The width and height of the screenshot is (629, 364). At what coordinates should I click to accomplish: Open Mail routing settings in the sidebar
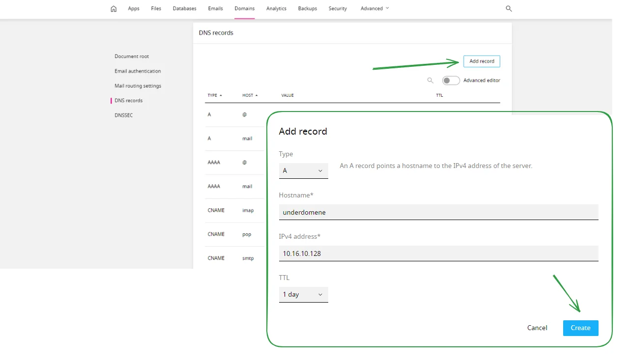click(138, 86)
